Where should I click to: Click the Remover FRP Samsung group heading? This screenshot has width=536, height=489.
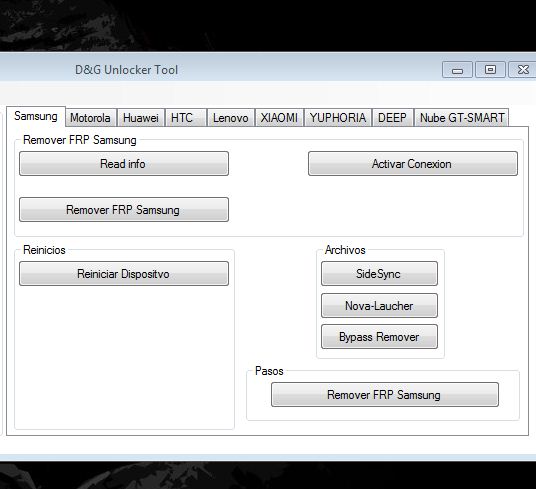[80, 140]
